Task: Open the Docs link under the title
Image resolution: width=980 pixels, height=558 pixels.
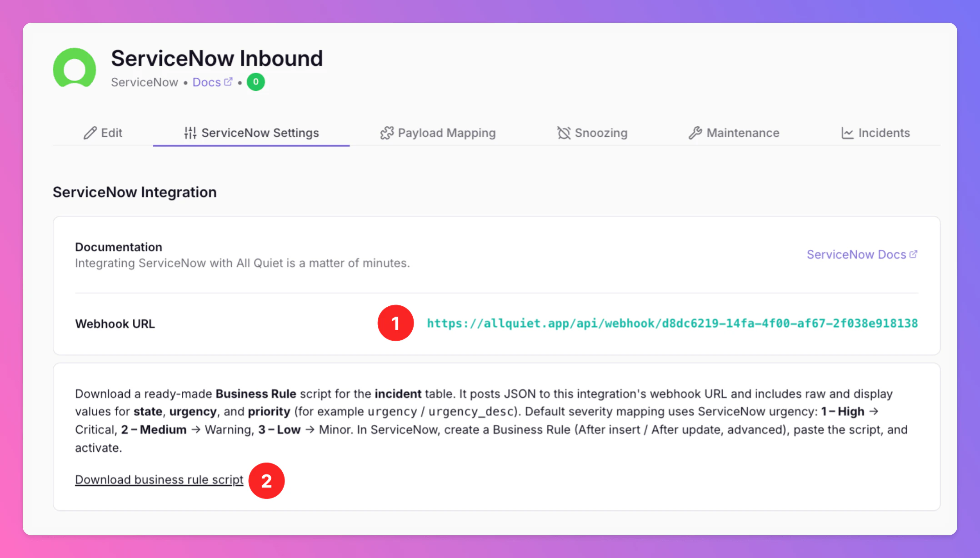Action: [x=207, y=82]
